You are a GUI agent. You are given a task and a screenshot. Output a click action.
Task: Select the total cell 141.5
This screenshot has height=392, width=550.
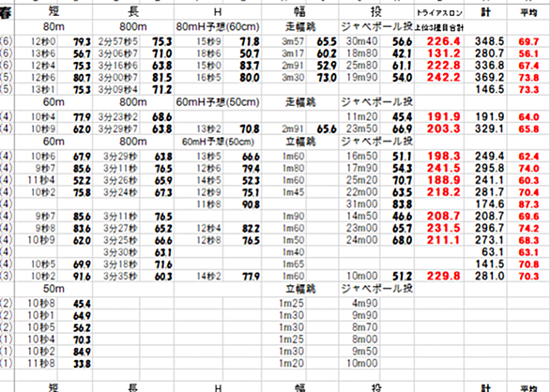[489, 264]
